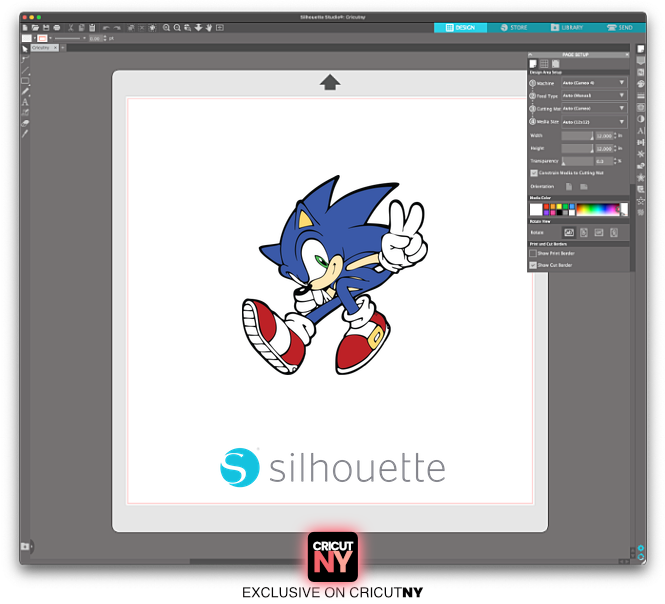Pick the Select arrow tool
The image size is (665, 604).
[25, 49]
